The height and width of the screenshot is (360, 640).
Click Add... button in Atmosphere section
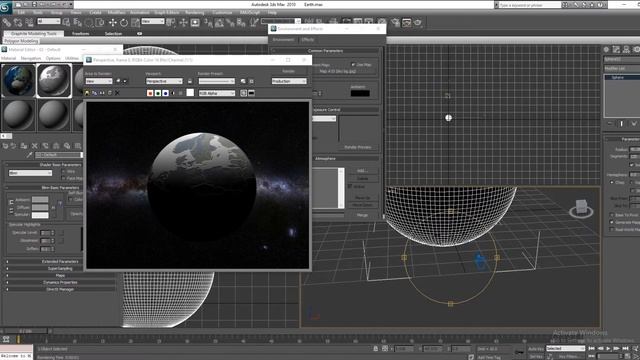click(x=362, y=171)
